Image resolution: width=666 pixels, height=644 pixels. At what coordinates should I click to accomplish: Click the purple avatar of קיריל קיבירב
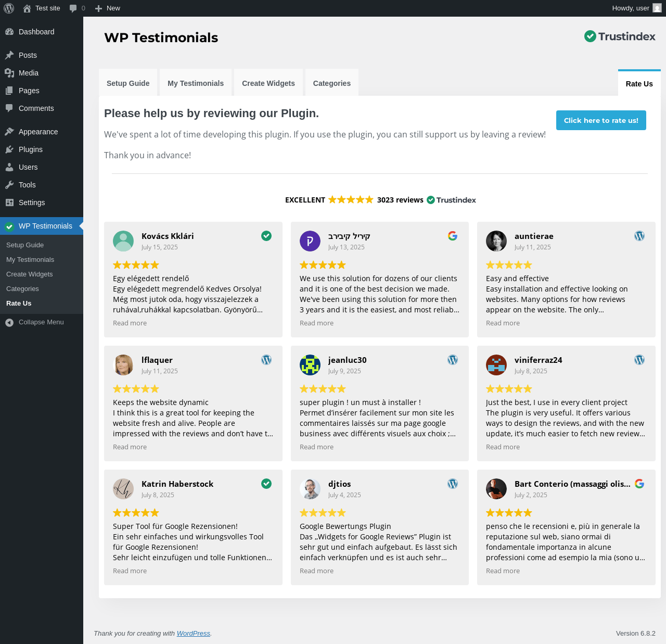pyautogui.click(x=310, y=241)
